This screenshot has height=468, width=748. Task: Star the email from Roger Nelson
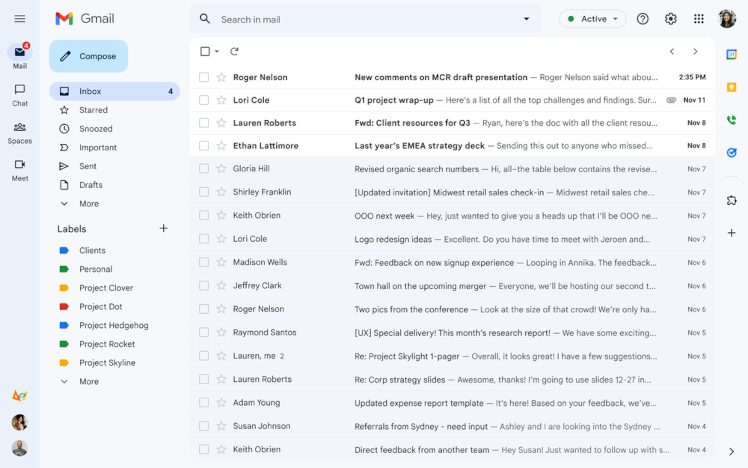[x=221, y=77]
